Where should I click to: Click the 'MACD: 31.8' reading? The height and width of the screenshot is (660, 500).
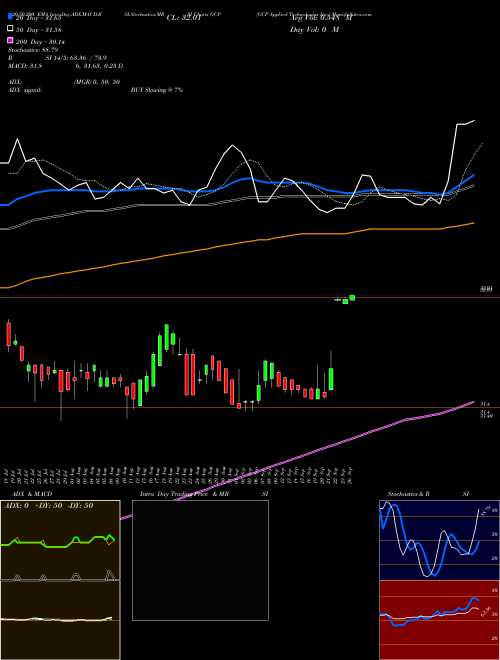[25, 66]
